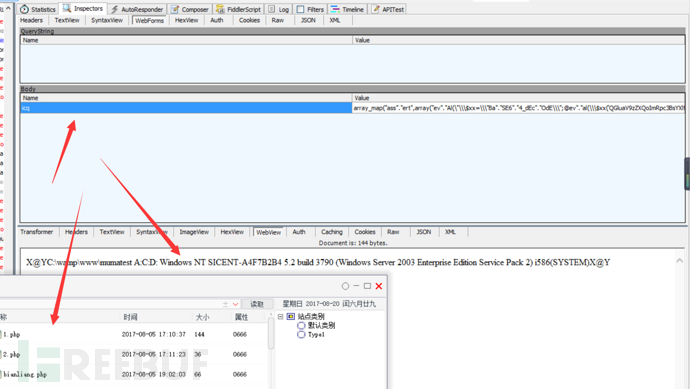The image size is (690, 389).
Task: Open response WebView tab
Action: point(268,232)
